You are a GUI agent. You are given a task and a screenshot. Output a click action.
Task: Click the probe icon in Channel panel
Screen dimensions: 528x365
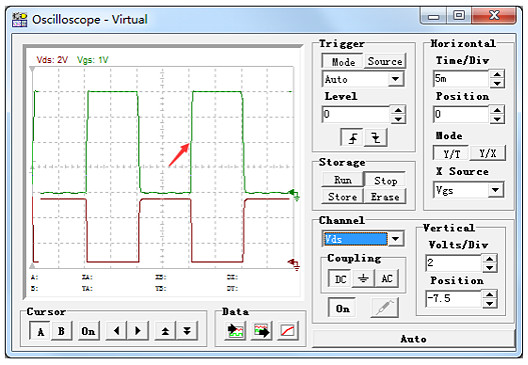point(385,308)
